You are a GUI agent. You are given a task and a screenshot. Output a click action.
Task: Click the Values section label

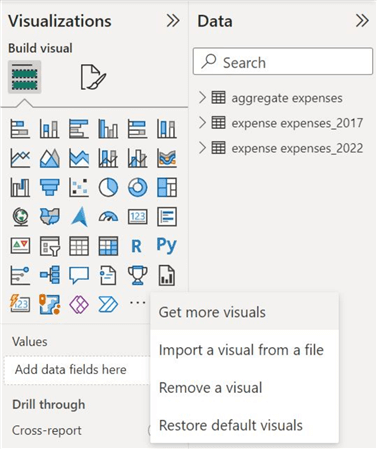(30, 341)
